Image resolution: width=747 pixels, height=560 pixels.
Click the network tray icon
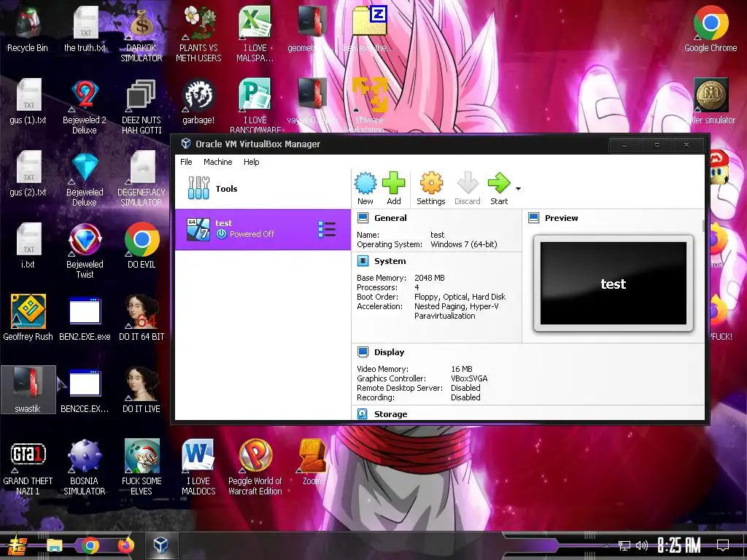tap(624, 545)
